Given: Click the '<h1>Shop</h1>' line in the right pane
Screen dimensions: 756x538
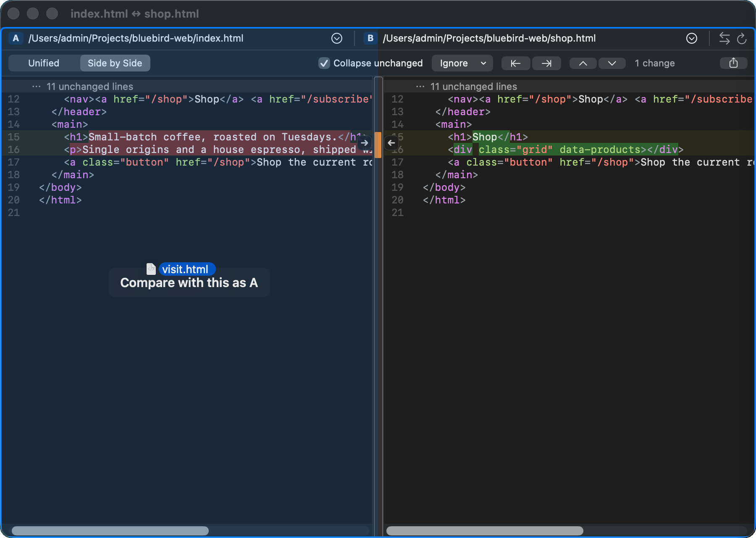Looking at the screenshot, I should [569, 137].
